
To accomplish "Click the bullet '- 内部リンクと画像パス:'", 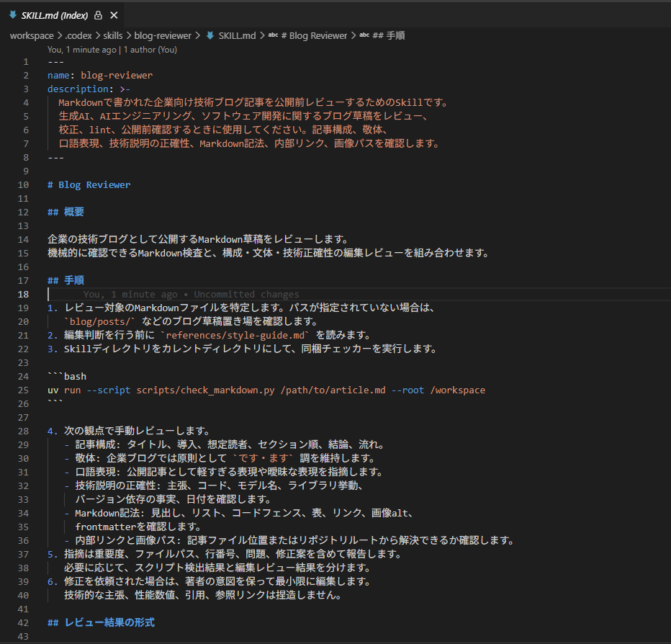I will (x=289, y=541).
